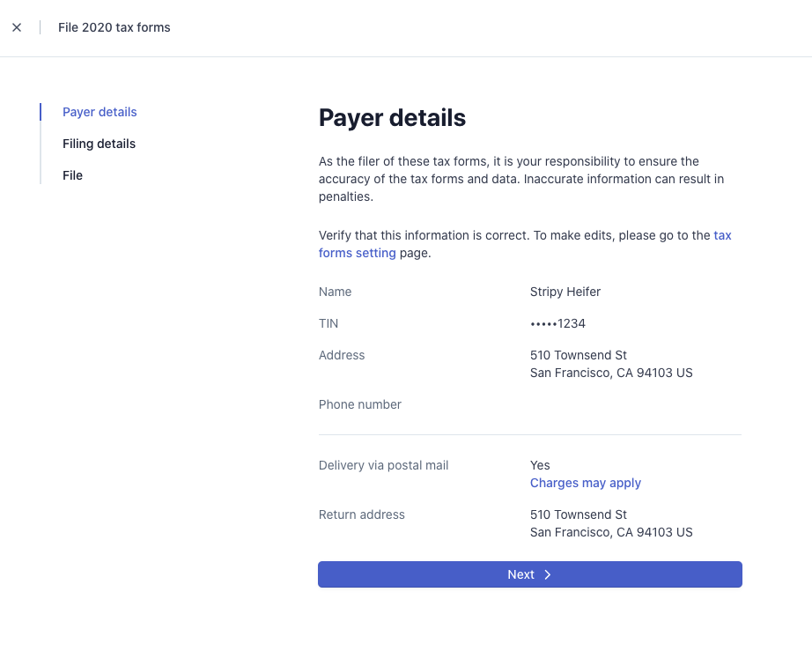Click the File 2020 tax forms title
The image size is (812, 666).
[x=114, y=27]
